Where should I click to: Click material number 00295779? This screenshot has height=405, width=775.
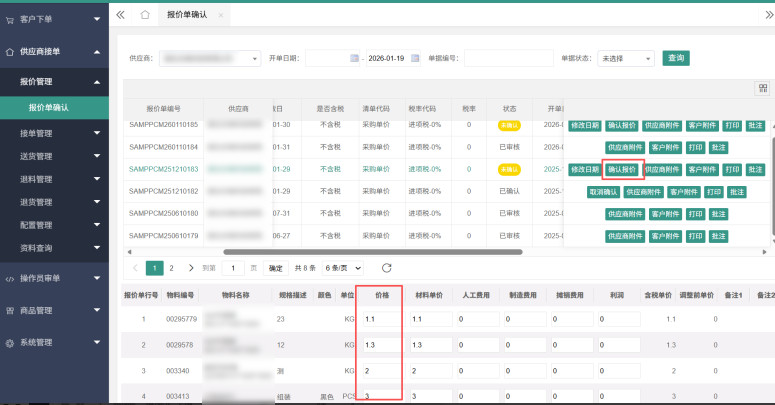[x=181, y=319]
